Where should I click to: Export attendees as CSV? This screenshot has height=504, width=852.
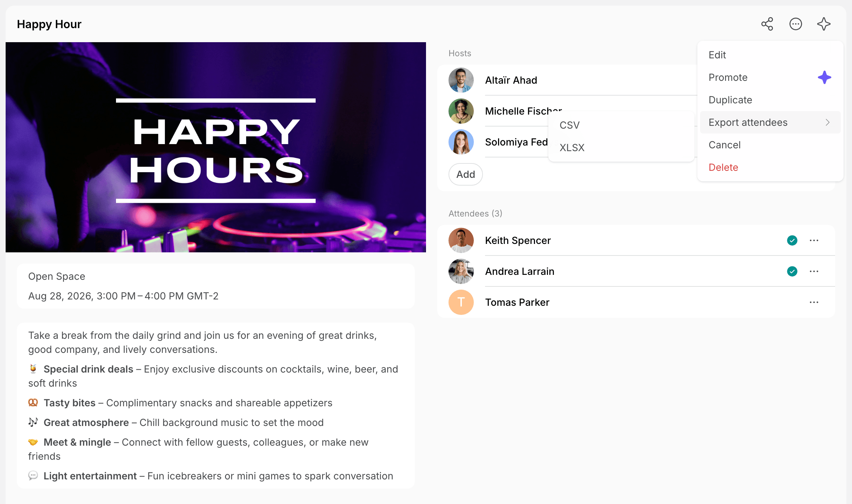621,125
